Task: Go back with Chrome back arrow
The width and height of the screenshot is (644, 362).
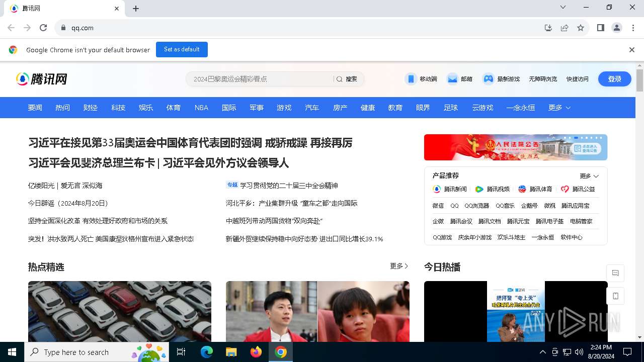Action: point(11,28)
